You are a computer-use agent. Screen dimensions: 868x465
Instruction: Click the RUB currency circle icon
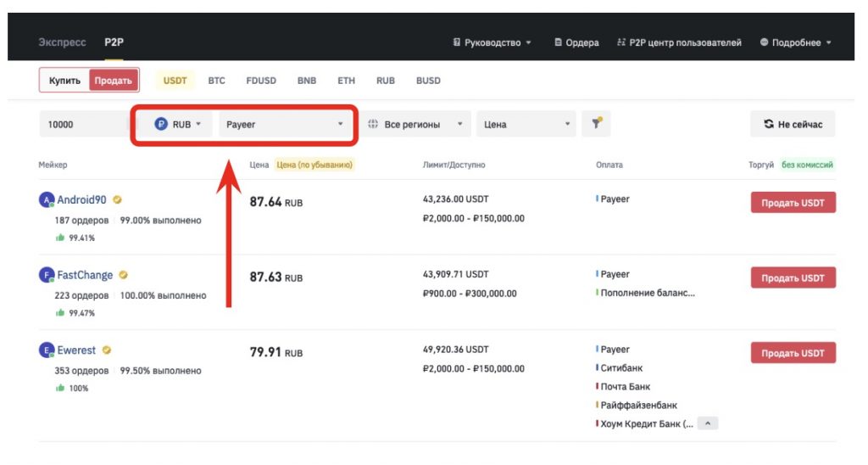[161, 124]
